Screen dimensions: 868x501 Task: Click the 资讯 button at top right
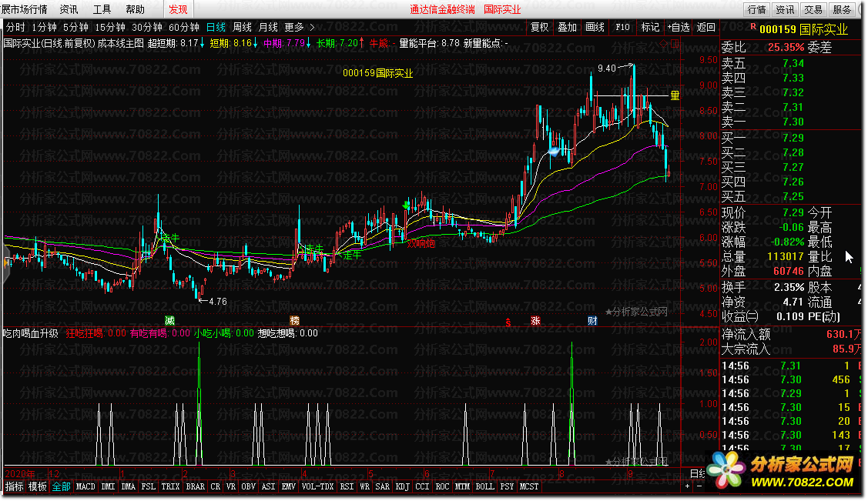pos(785,9)
